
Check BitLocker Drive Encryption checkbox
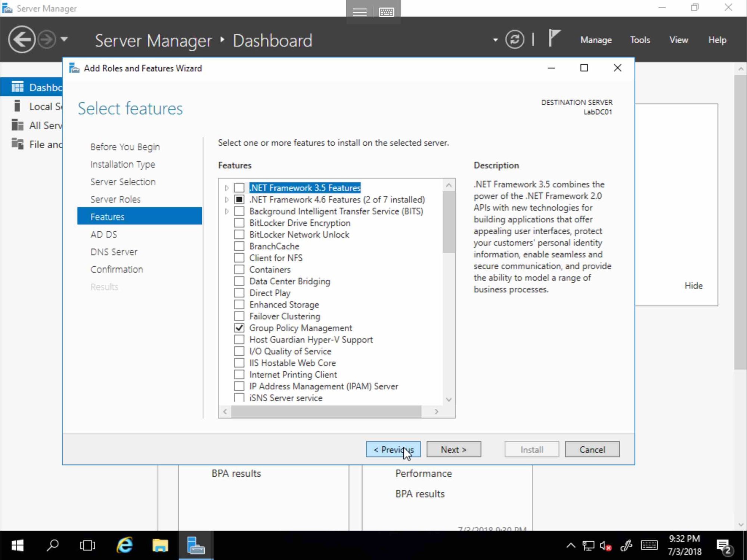(x=239, y=223)
